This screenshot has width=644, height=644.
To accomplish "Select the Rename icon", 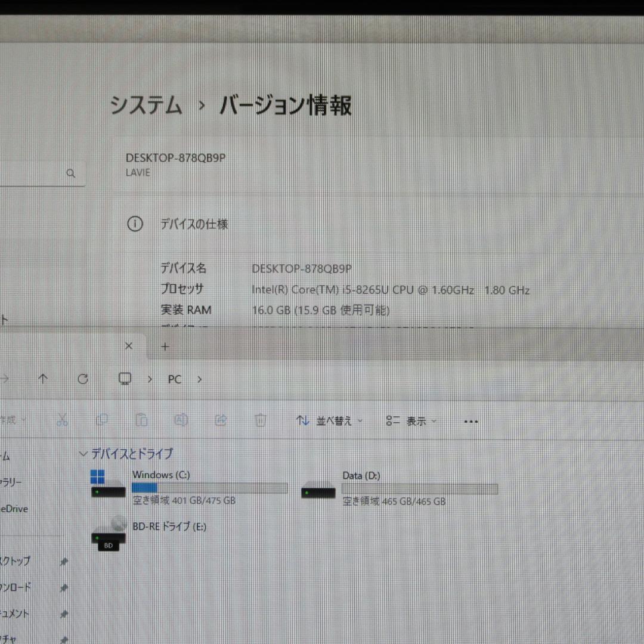I will 181,420.
